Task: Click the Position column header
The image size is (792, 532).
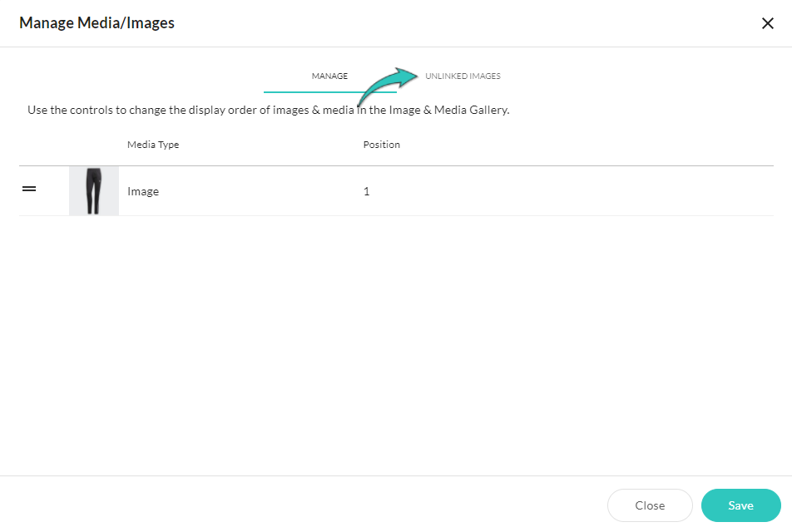Action: click(381, 145)
